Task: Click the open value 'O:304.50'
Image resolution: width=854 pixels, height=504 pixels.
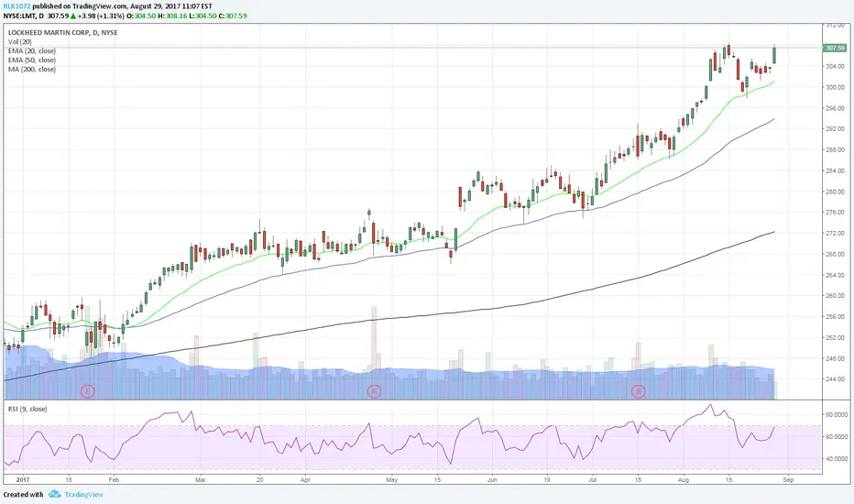Action: (141, 16)
